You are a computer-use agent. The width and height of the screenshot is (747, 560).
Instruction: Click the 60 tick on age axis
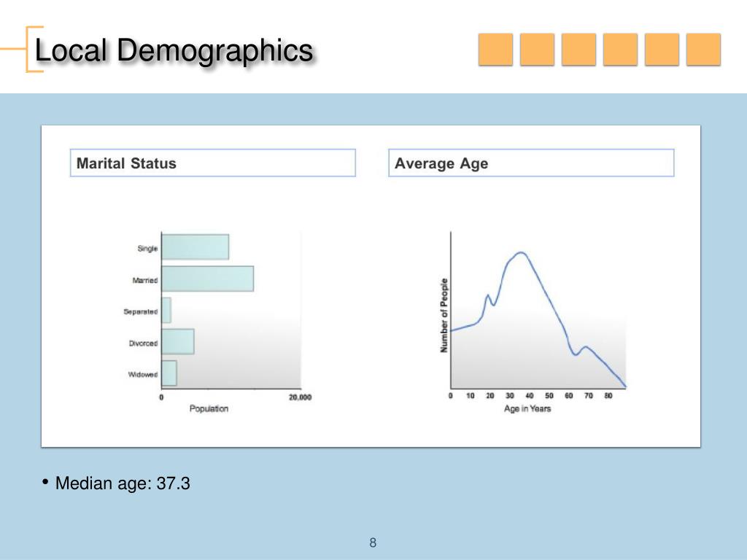(x=569, y=396)
